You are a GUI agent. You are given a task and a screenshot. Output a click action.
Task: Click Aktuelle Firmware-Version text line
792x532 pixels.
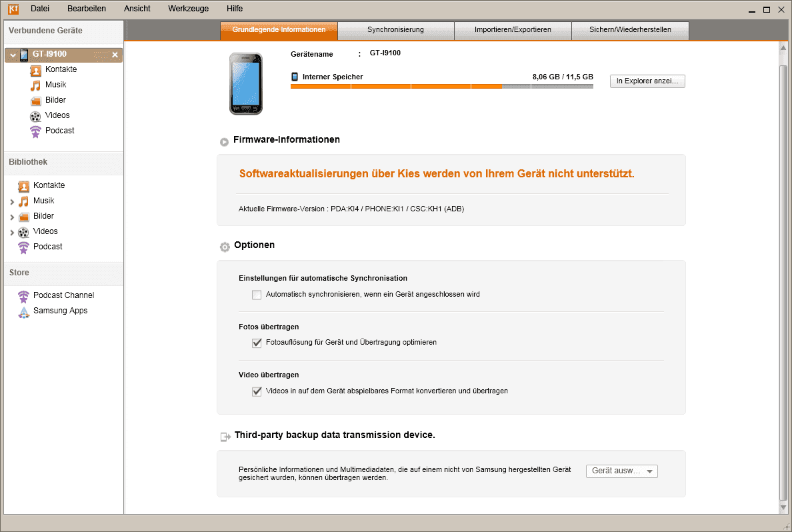(x=351, y=209)
